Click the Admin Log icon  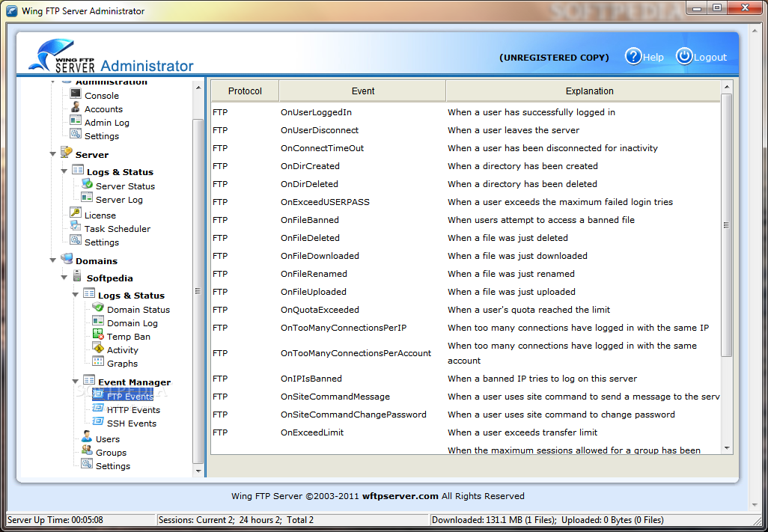[76, 121]
